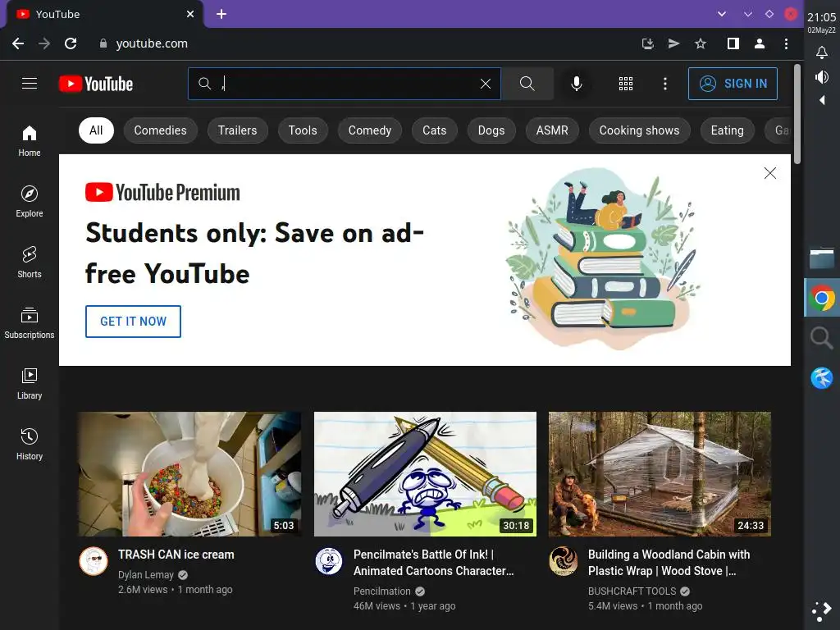Open YouTube settings three-dot menu
This screenshot has width=840, height=630.
[x=664, y=84]
